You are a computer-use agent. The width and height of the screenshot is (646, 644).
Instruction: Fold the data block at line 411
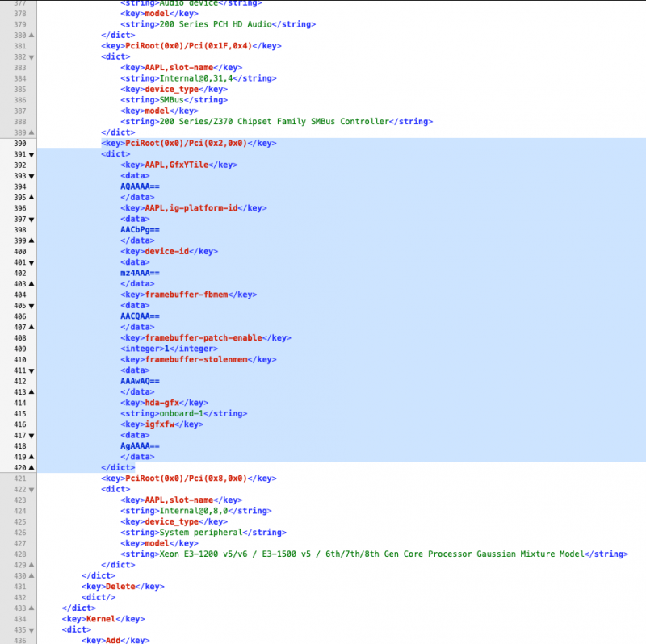31,371
